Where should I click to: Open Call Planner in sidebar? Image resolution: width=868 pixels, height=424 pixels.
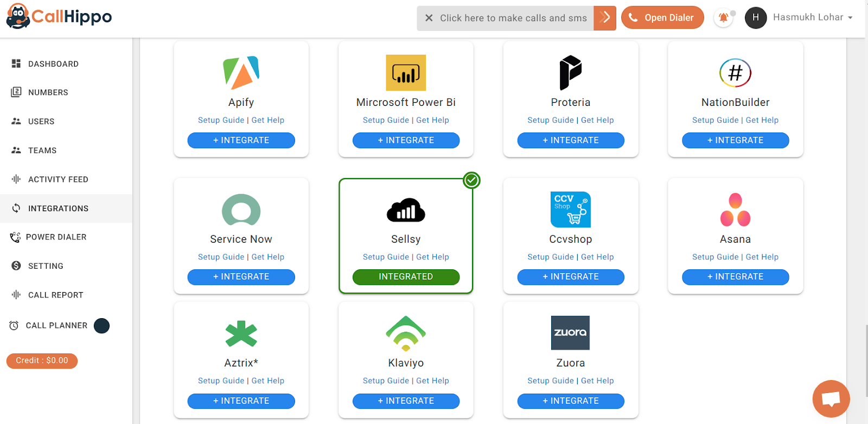[56, 326]
